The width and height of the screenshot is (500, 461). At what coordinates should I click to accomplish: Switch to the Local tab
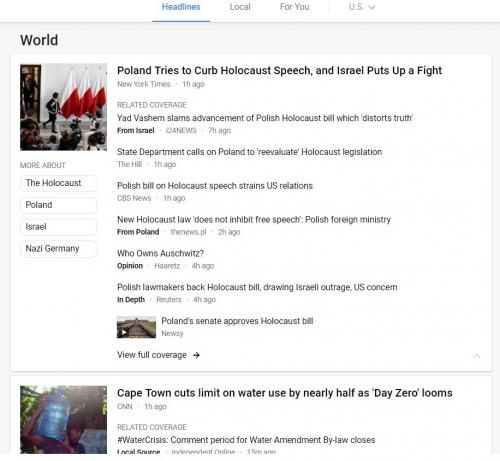[x=240, y=7]
